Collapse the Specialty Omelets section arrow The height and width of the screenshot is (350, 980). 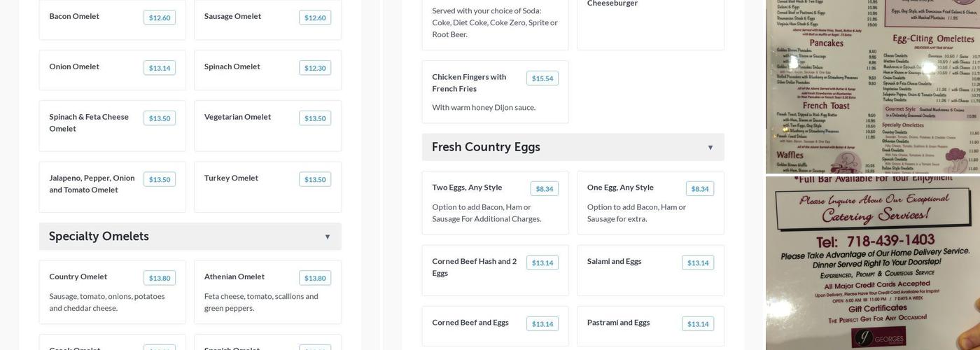point(327,237)
